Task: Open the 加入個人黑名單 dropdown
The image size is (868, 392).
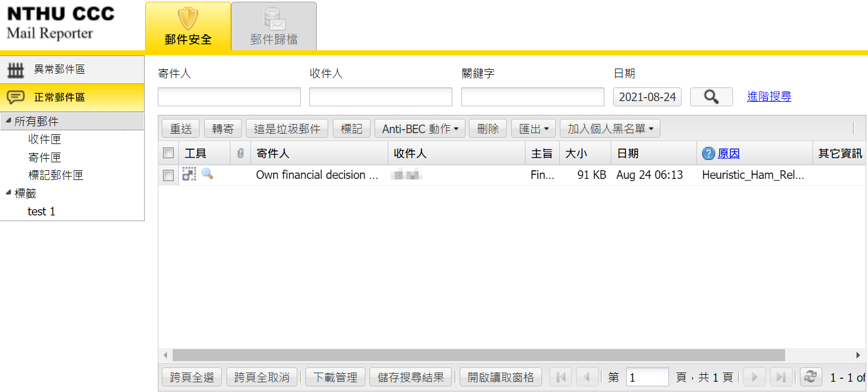Action: coord(610,129)
